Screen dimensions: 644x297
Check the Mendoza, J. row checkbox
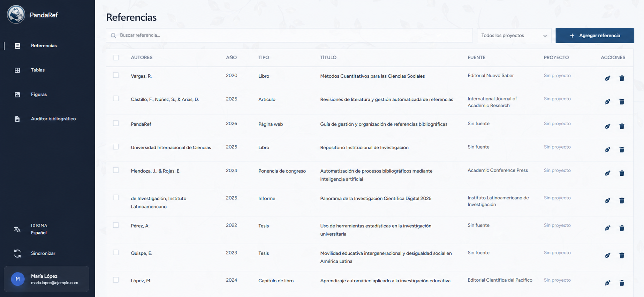pyautogui.click(x=116, y=170)
